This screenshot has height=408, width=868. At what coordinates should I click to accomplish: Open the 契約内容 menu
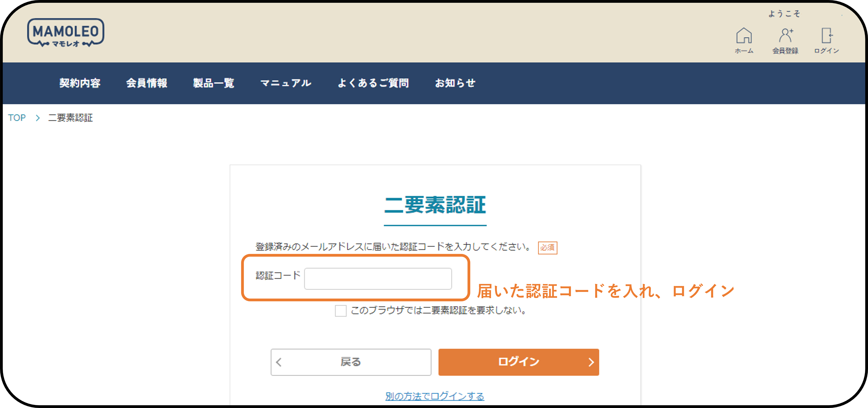coord(80,83)
